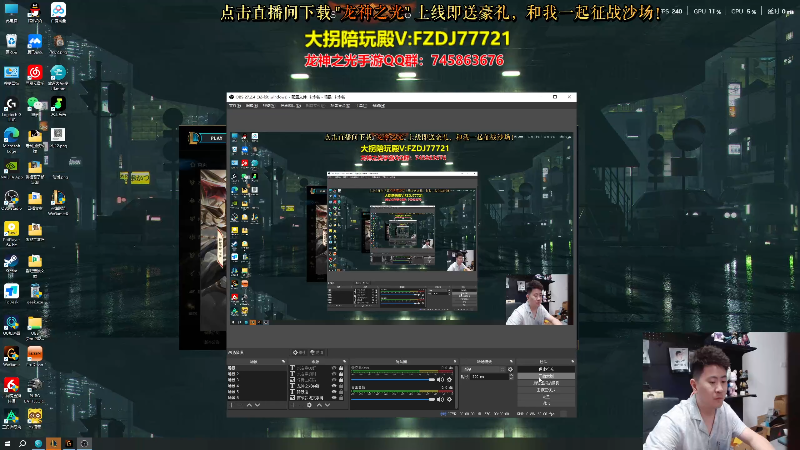This screenshot has width=800, height=450.
Task: Select the QR code image file on desktop
Action: (x=58, y=137)
